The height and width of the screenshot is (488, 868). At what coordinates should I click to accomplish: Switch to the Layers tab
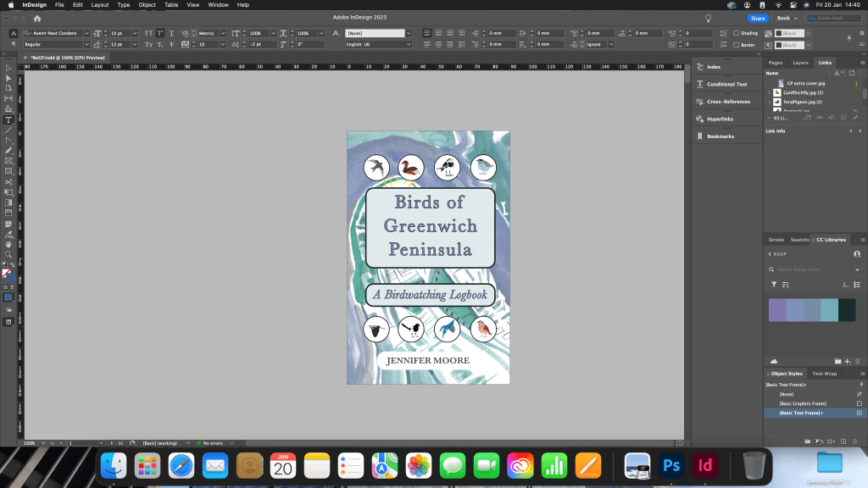(800, 63)
